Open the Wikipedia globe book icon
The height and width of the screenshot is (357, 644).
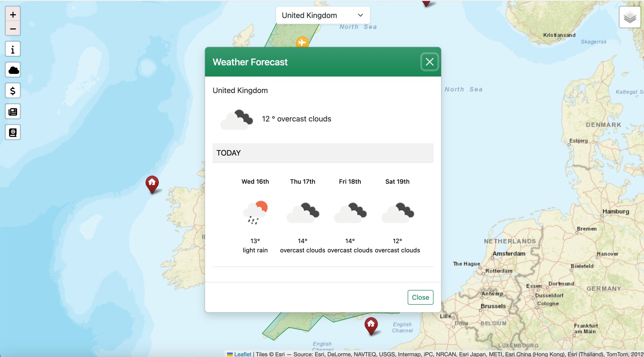pyautogui.click(x=13, y=132)
